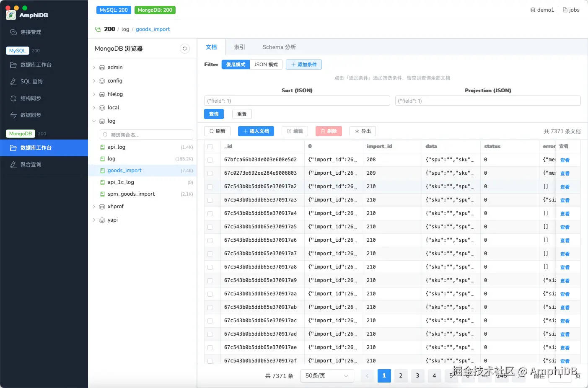This screenshot has height=388, width=588.
Task: Check the row 67c543b0b5ddb65e370917a4
Action: coord(210,214)
